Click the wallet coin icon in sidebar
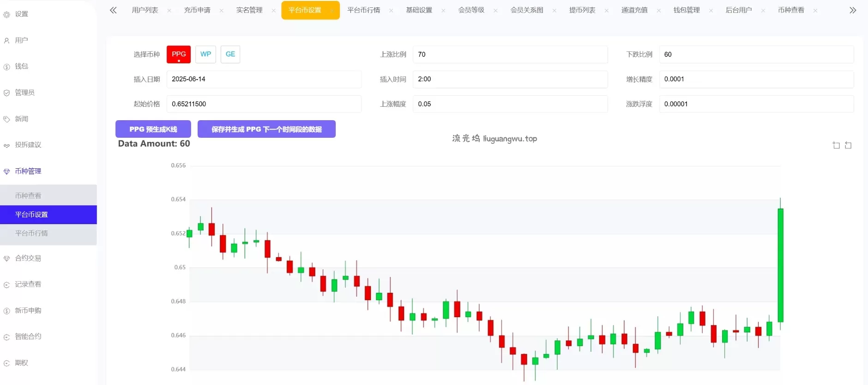 coord(6,67)
